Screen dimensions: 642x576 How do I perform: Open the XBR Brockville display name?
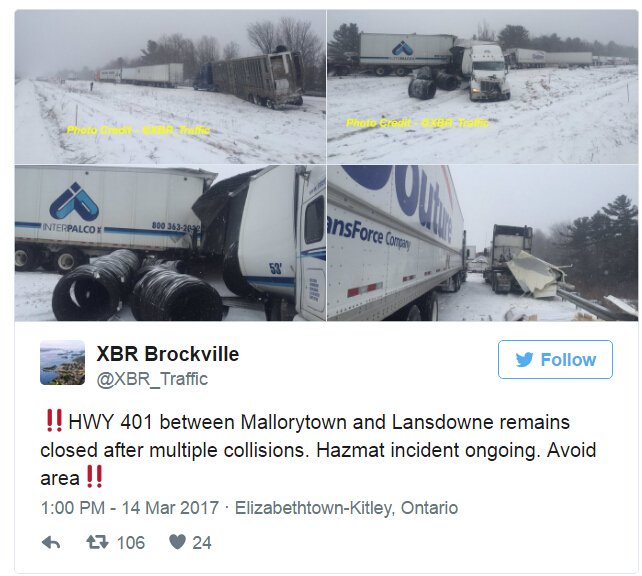click(167, 354)
